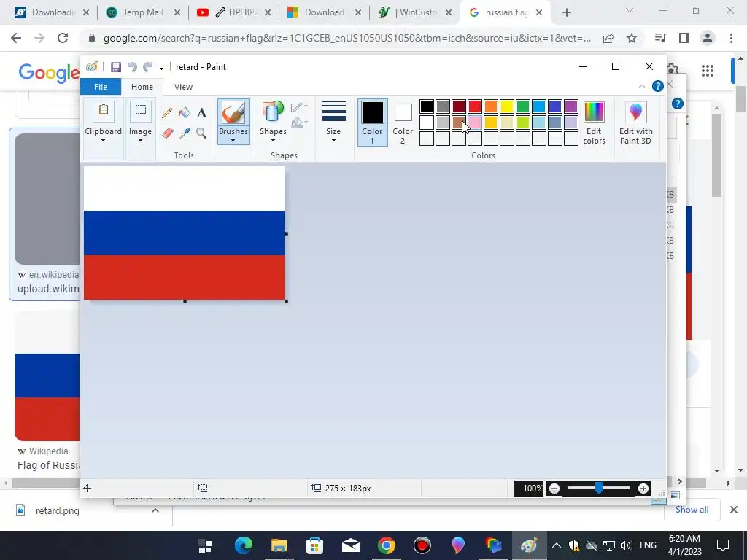Click Show all downloads

click(692, 510)
